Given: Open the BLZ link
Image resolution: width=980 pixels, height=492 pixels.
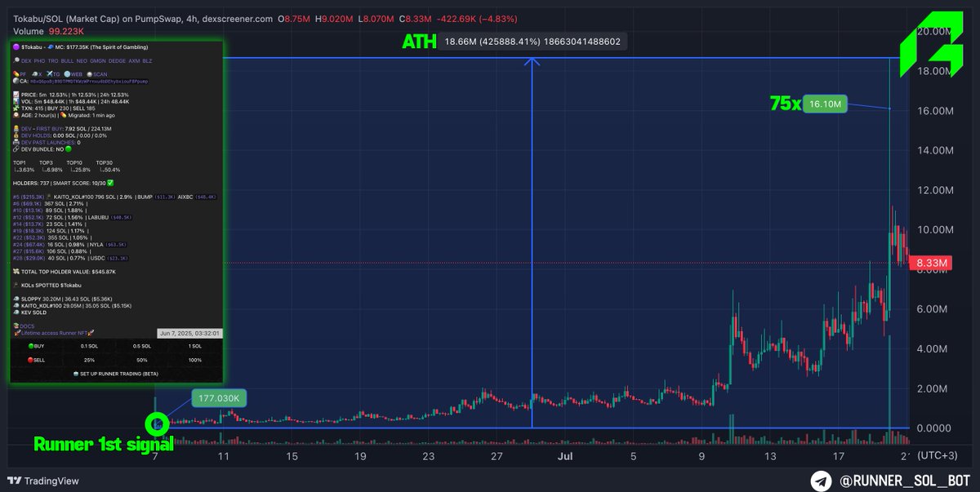Looking at the screenshot, I should tap(147, 61).
